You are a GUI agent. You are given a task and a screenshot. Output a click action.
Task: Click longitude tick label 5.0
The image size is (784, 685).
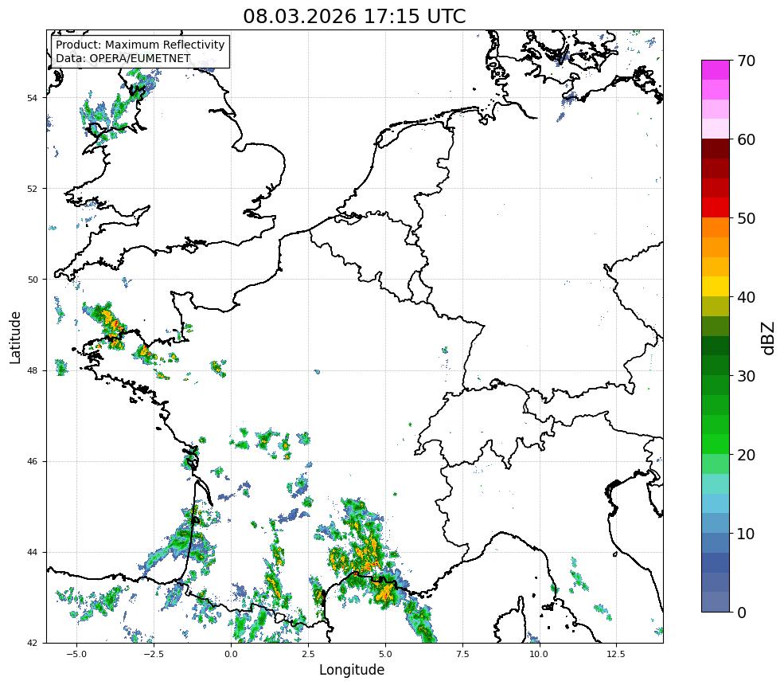pyautogui.click(x=385, y=654)
